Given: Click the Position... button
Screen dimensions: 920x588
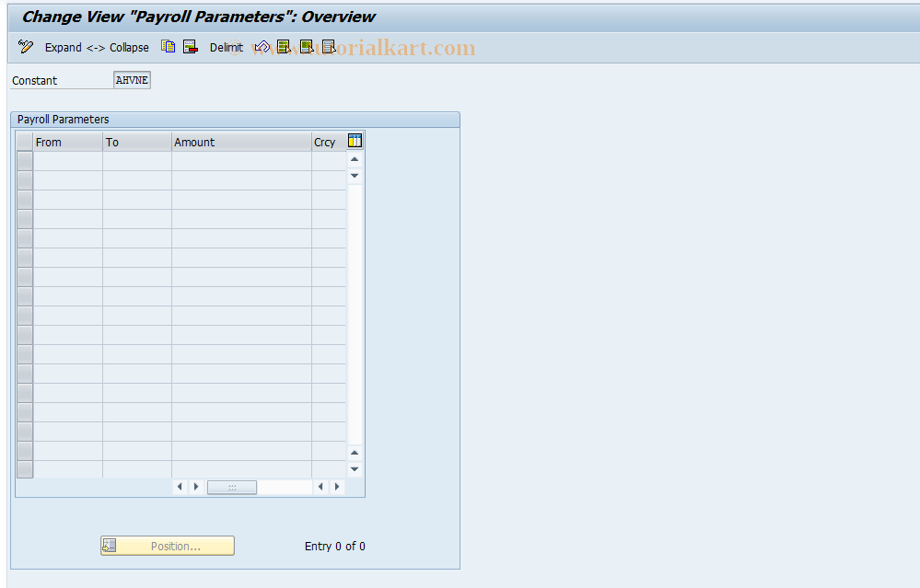Looking at the screenshot, I should pyautogui.click(x=168, y=546).
